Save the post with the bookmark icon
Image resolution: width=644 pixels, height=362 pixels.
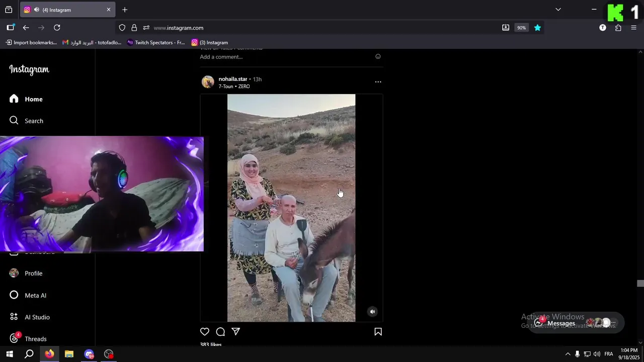(378, 332)
